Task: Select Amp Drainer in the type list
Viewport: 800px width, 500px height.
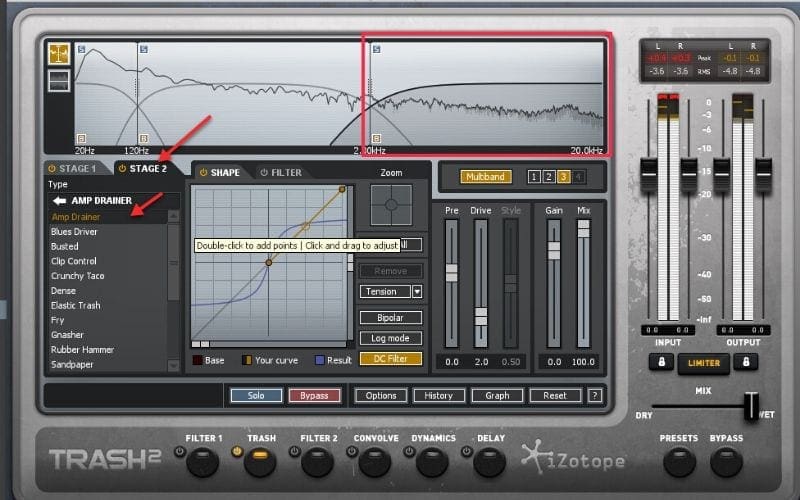Action: (76, 217)
